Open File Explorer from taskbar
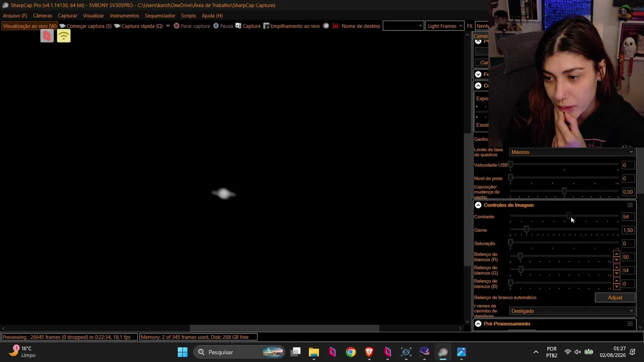Viewport: 644px width, 362px height. point(314,352)
